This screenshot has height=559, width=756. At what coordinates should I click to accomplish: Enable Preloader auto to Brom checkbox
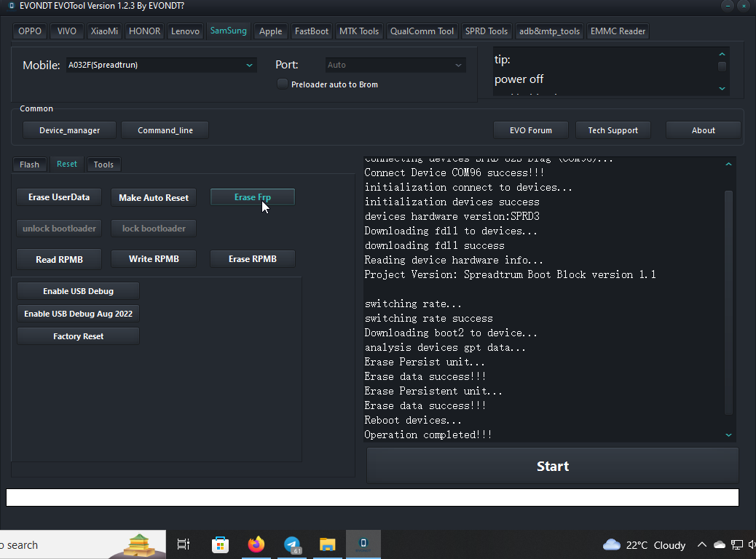[x=283, y=84]
